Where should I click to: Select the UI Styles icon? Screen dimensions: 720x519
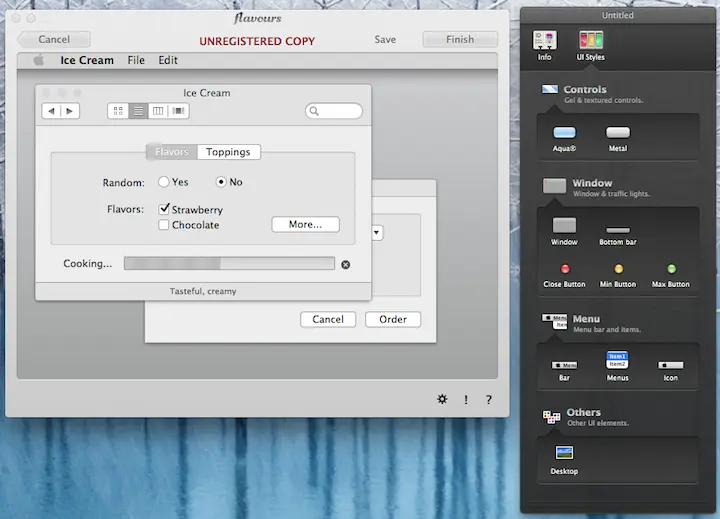point(591,45)
